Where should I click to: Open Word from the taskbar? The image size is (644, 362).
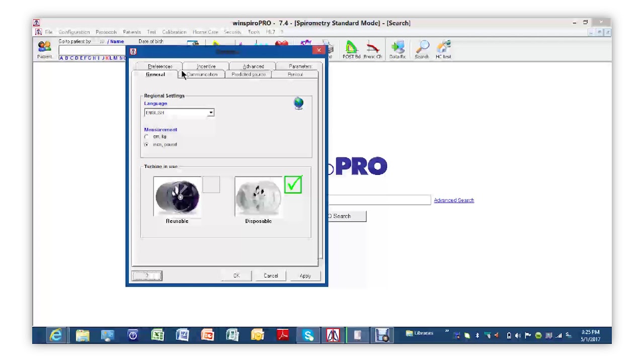182,335
